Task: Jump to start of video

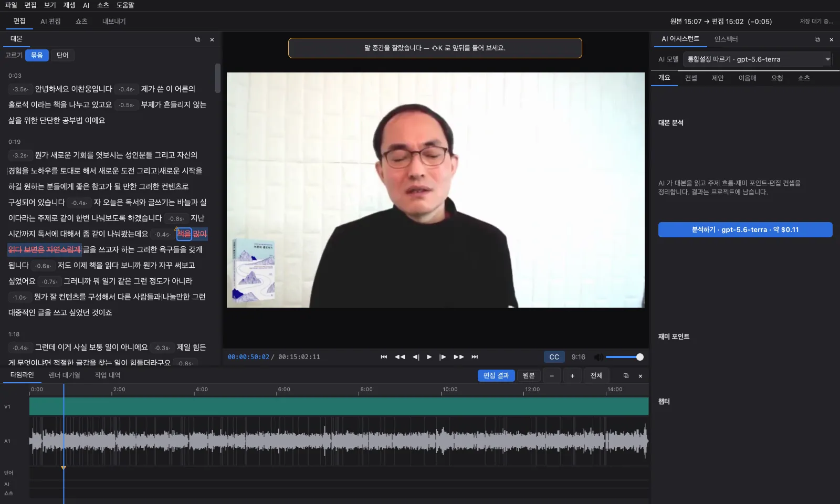Action: [x=384, y=357]
